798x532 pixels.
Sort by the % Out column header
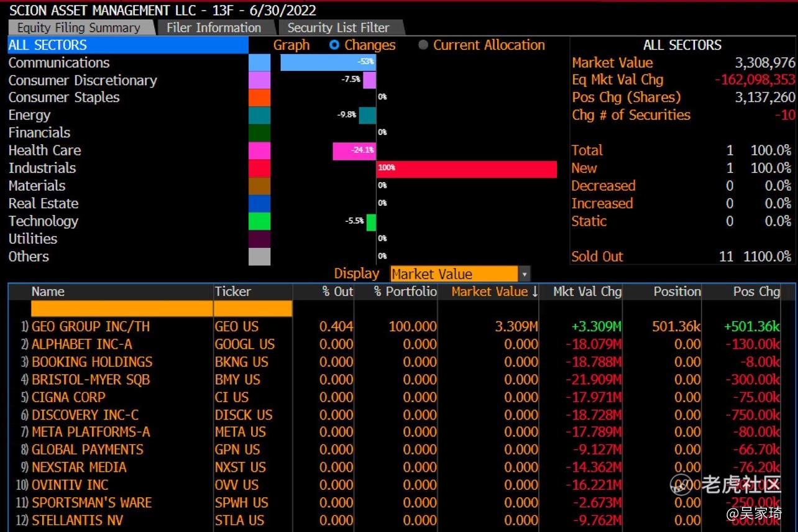pyautogui.click(x=337, y=291)
